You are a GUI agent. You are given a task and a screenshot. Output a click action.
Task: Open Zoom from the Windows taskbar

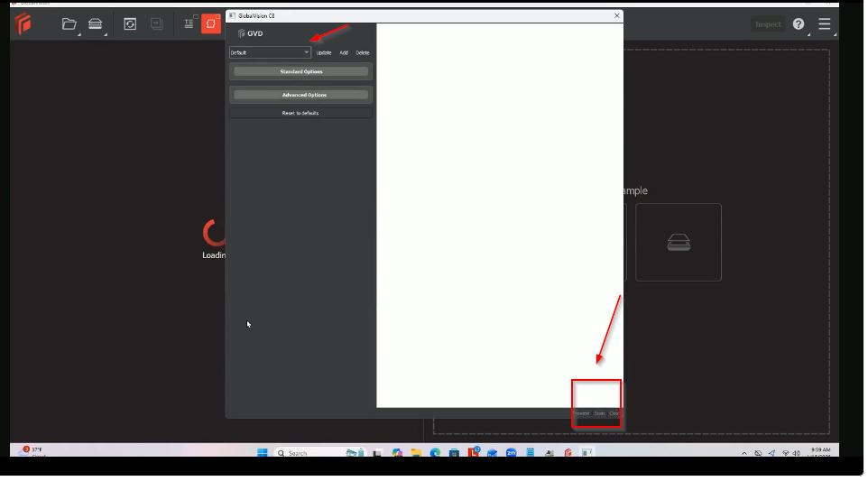511,453
